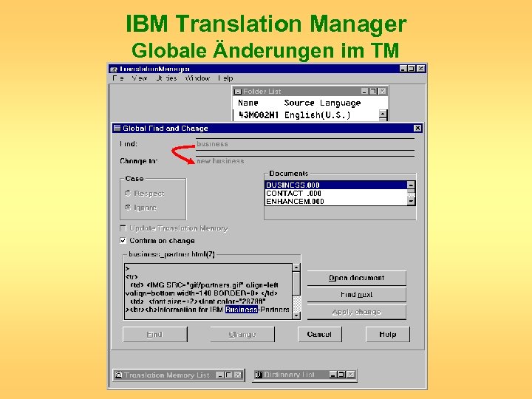Maximize the TranslationManager main window
This screenshot has height=399, width=532.
pos(412,69)
